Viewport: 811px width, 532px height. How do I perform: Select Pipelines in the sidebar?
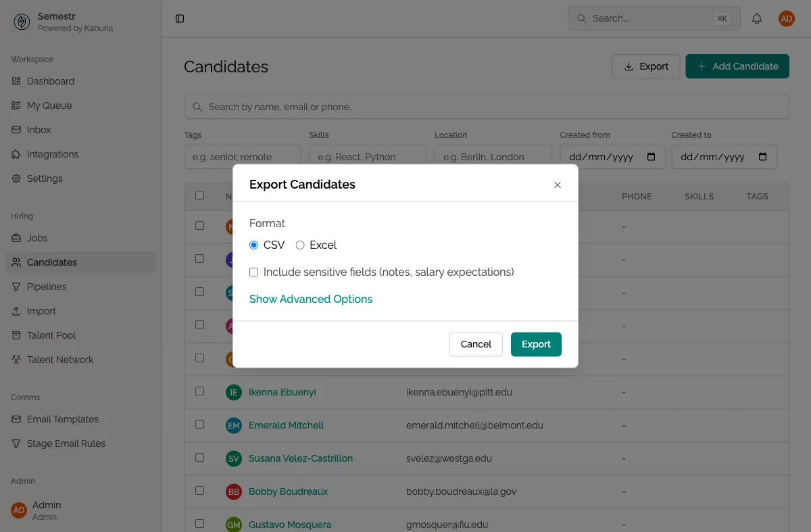coord(47,286)
